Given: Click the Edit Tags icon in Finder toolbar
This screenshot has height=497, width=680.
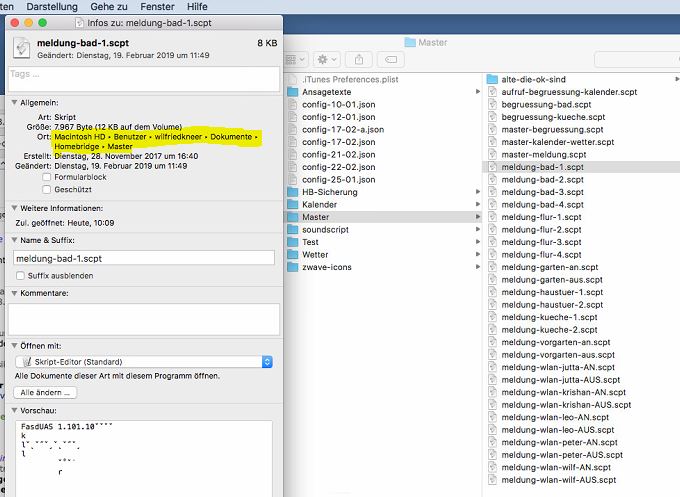Looking at the screenshot, I should tap(391, 61).
